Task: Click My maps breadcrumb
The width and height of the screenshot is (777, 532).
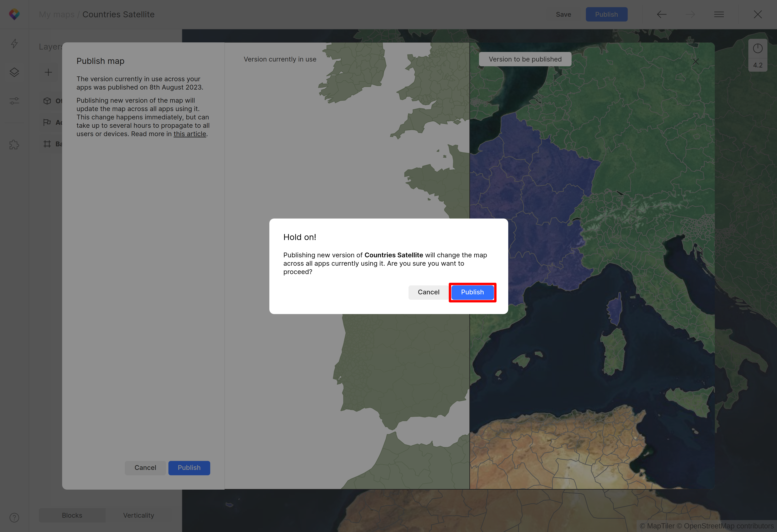Action: coord(57,14)
